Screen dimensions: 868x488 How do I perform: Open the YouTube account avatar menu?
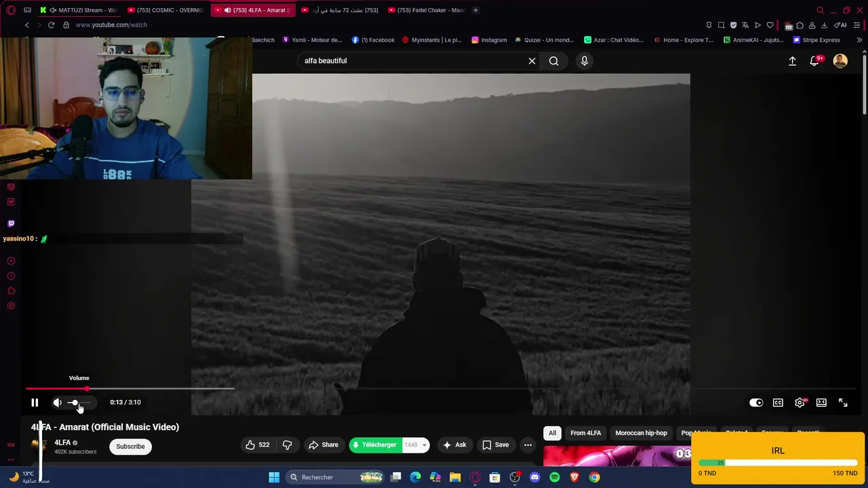(x=840, y=61)
